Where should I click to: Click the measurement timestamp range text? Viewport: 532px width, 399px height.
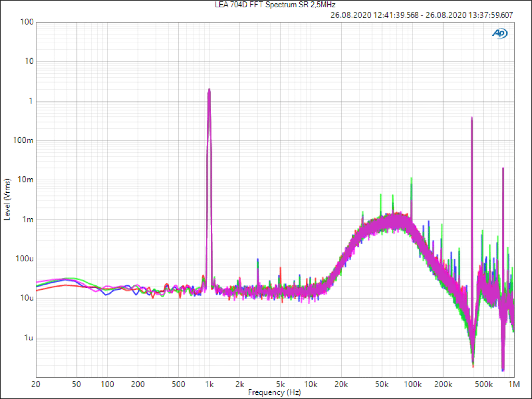click(x=421, y=15)
